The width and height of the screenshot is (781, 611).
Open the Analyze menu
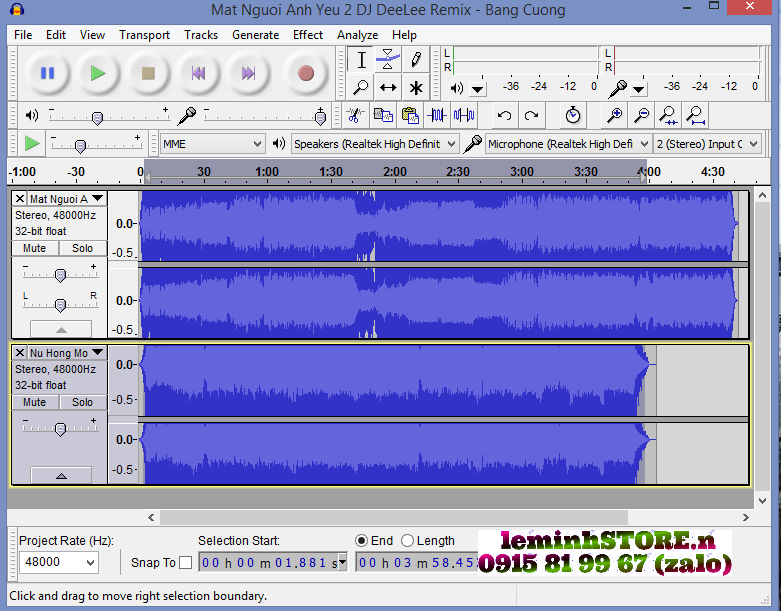(x=357, y=35)
